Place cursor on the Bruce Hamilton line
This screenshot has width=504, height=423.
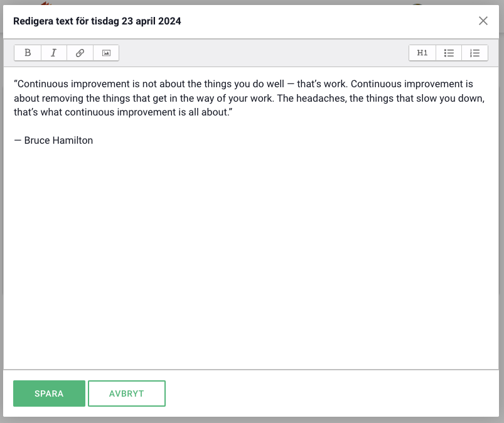[x=53, y=141]
